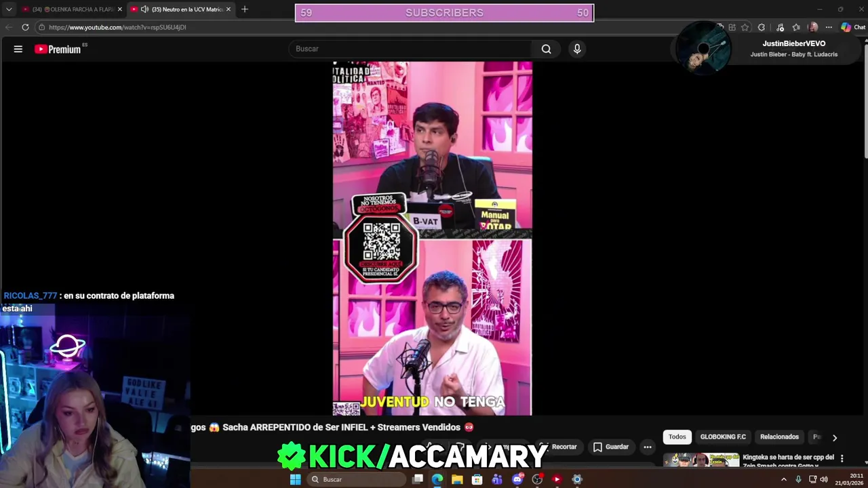The image size is (868, 488).
Task: Open the volume speaker tray icon
Action: (824, 479)
